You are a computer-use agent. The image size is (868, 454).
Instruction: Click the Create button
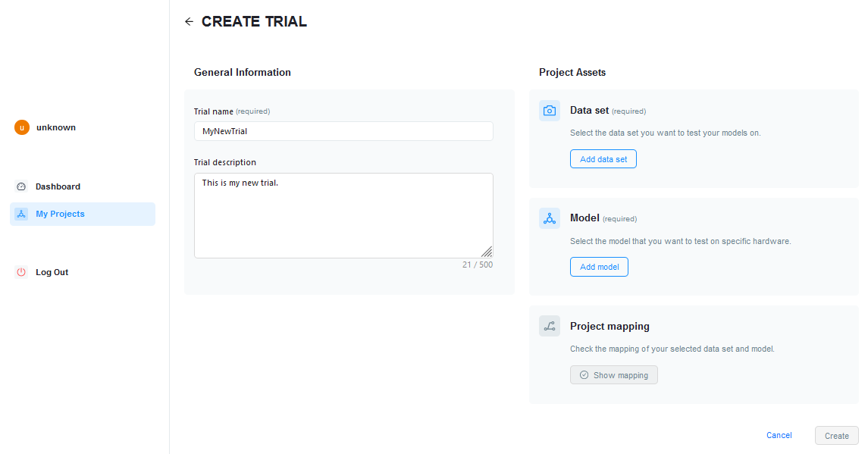[x=836, y=436]
